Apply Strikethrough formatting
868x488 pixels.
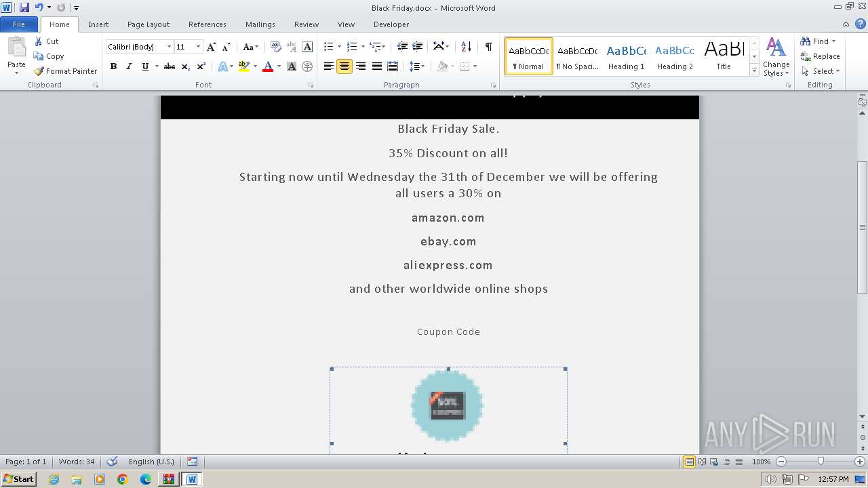click(170, 66)
